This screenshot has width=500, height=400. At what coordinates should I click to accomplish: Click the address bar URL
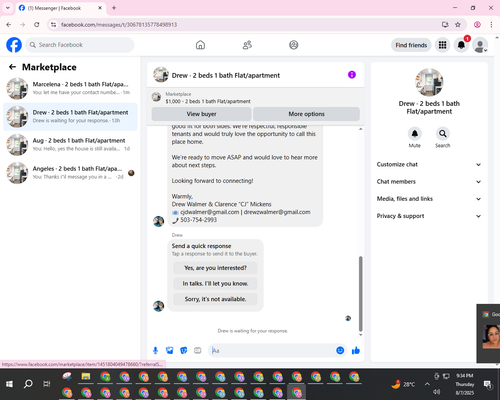(x=119, y=25)
